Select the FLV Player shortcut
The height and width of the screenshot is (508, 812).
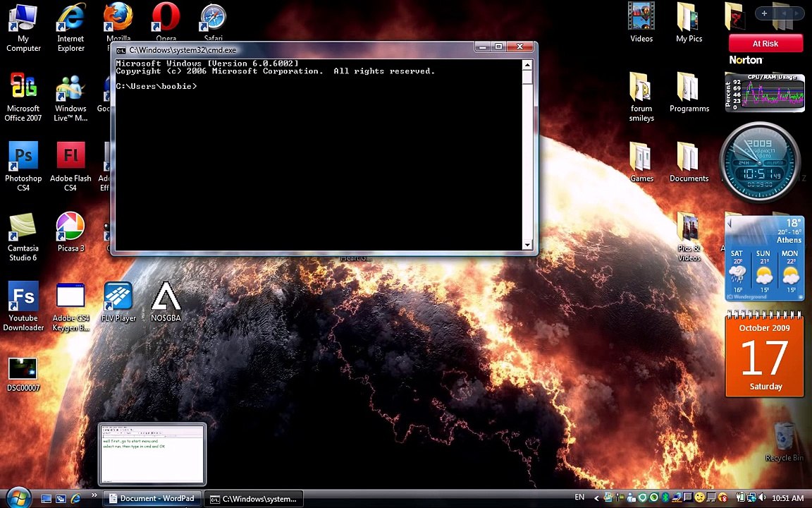pyautogui.click(x=118, y=302)
